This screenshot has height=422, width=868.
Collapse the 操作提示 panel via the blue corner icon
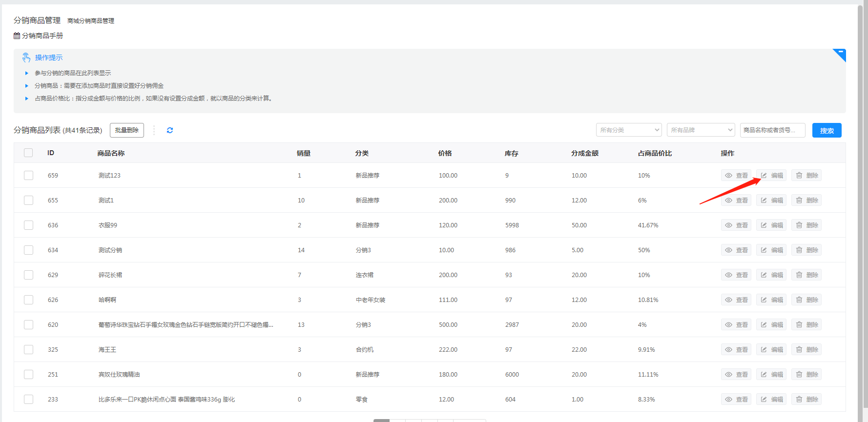(x=840, y=53)
